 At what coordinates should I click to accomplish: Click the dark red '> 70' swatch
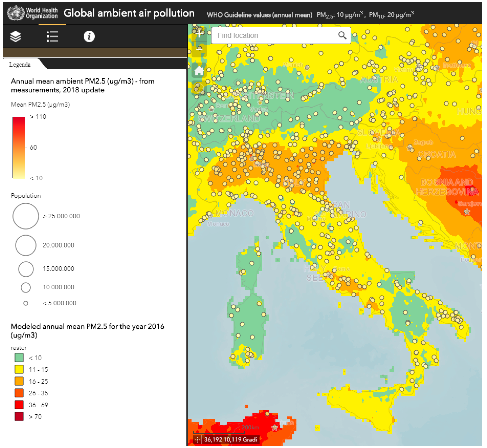[x=19, y=417]
